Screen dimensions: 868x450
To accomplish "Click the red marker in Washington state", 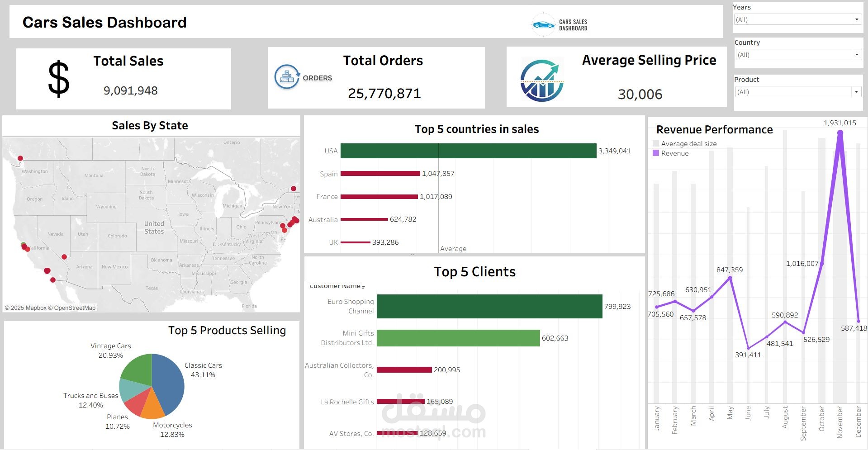I will click(19, 158).
